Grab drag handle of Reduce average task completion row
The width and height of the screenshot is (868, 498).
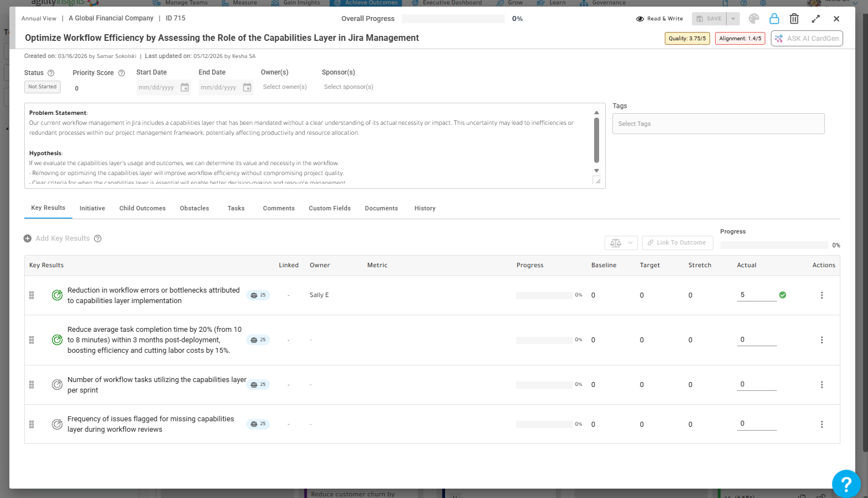(x=31, y=340)
